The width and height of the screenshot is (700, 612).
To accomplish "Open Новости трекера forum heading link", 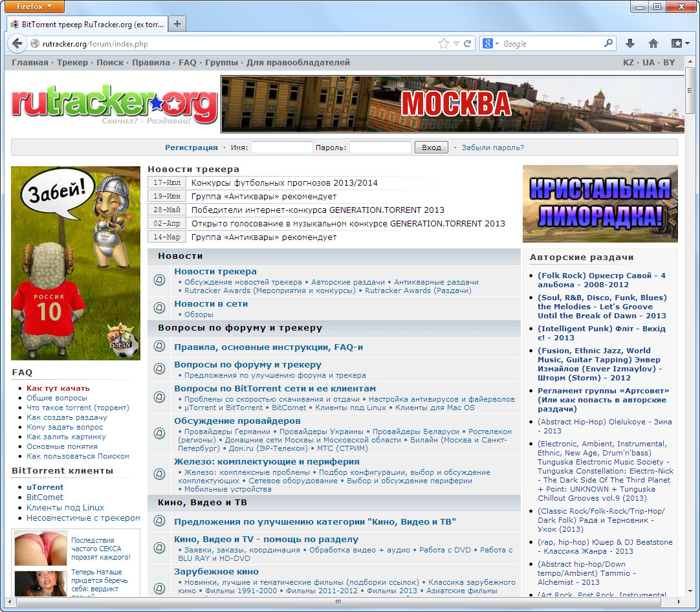I will coord(215,272).
